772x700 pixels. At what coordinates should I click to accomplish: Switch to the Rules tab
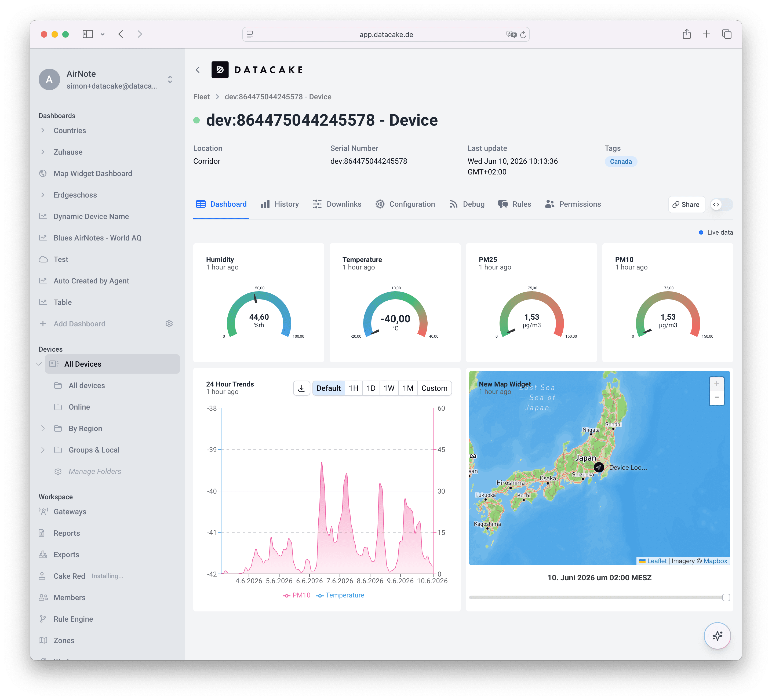pyautogui.click(x=514, y=204)
